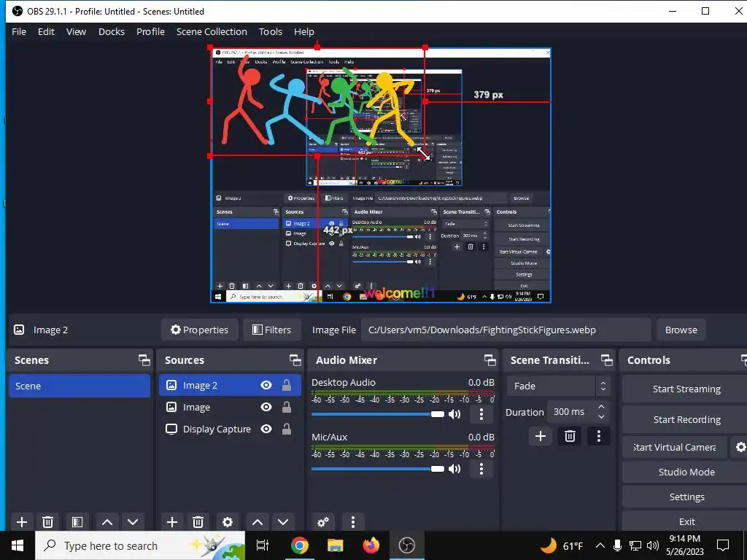Start the Virtual Camera
Viewport: 747px width, 560px height.
675,447
